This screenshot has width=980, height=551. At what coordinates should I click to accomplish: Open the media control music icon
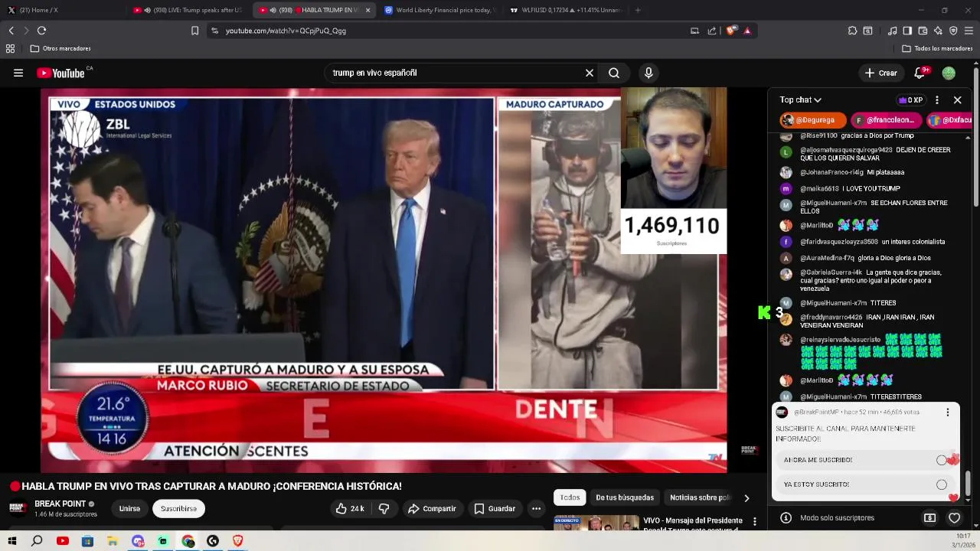[892, 31]
